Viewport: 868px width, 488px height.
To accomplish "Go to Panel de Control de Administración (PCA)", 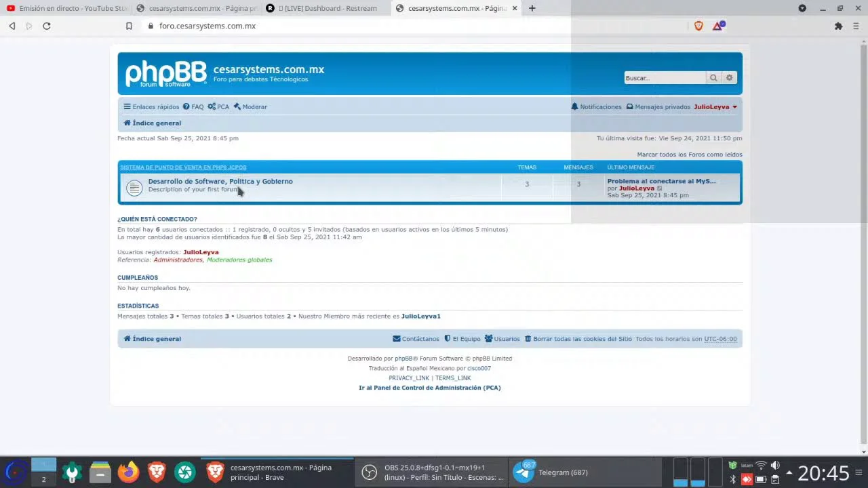I will tap(430, 388).
